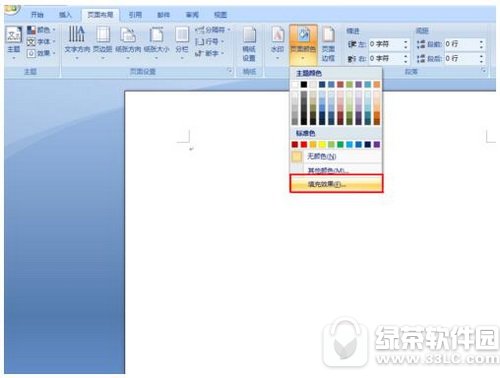Pick the light green standard color
Viewport: 500px width, 378px height.
331,144
